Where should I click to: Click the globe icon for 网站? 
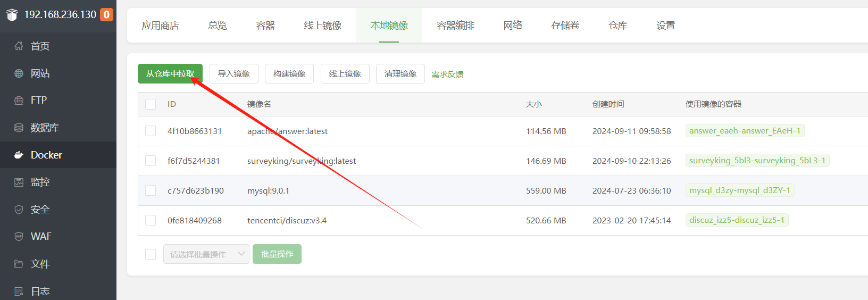(19, 73)
